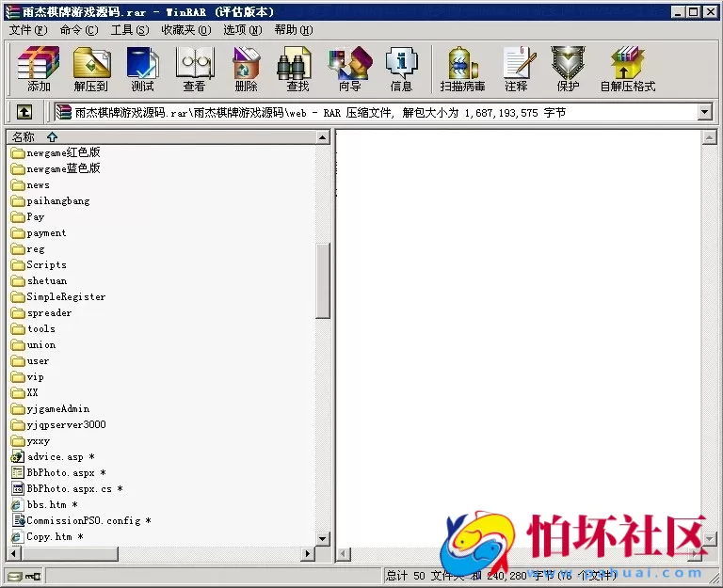723x588 pixels.
Task: Expand the archive path dropdown arrow
Action: 705,112
